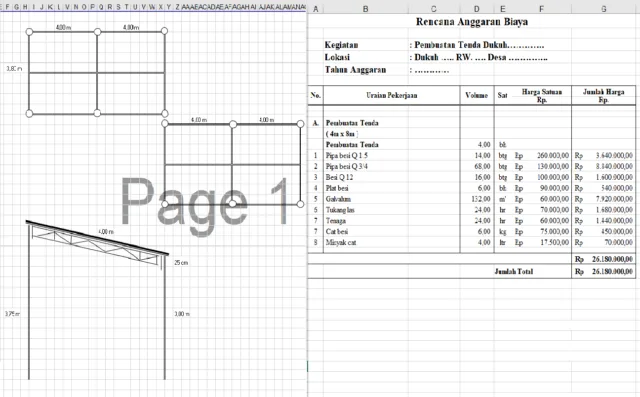Select the 'Minyak cat' cell
This screenshot has width=640, height=397.
click(341, 242)
